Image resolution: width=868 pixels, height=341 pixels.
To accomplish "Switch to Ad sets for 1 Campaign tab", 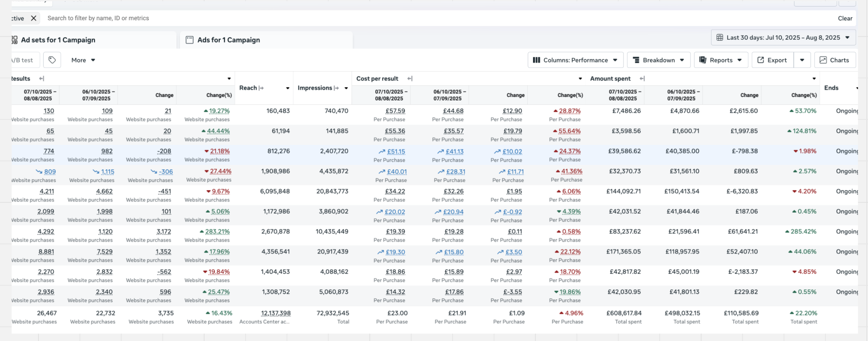I will [58, 40].
